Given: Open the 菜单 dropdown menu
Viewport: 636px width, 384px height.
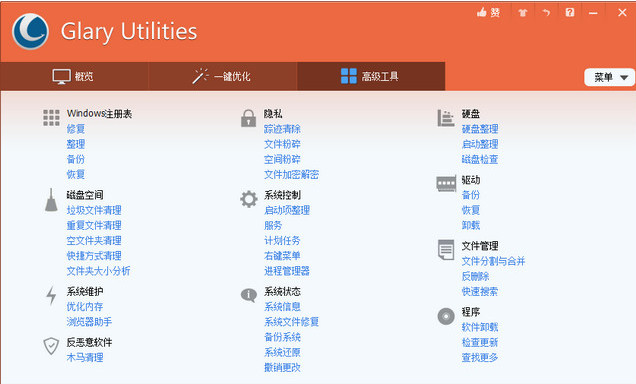Looking at the screenshot, I should [x=609, y=77].
